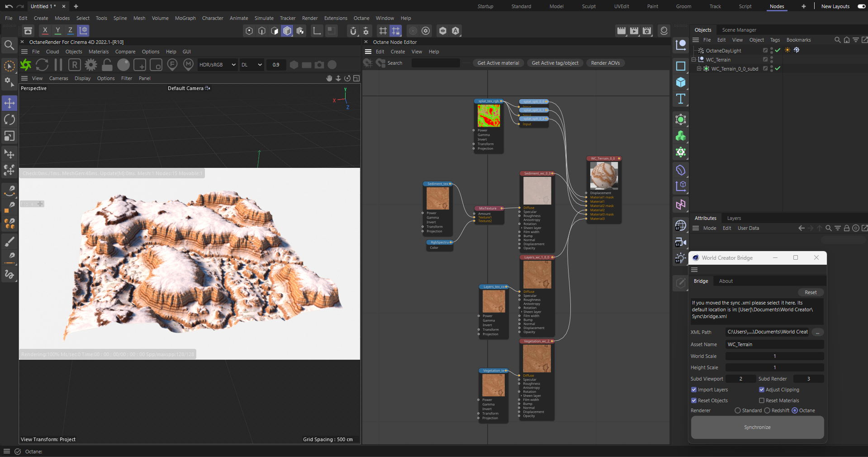Open Octane render settings gear
This screenshot has width=868, height=457.
pos(91,65)
